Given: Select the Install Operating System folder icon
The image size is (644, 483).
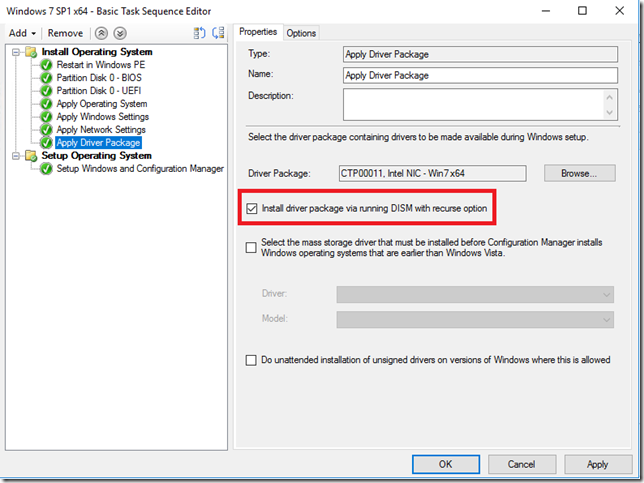Looking at the screenshot, I should click(x=31, y=52).
